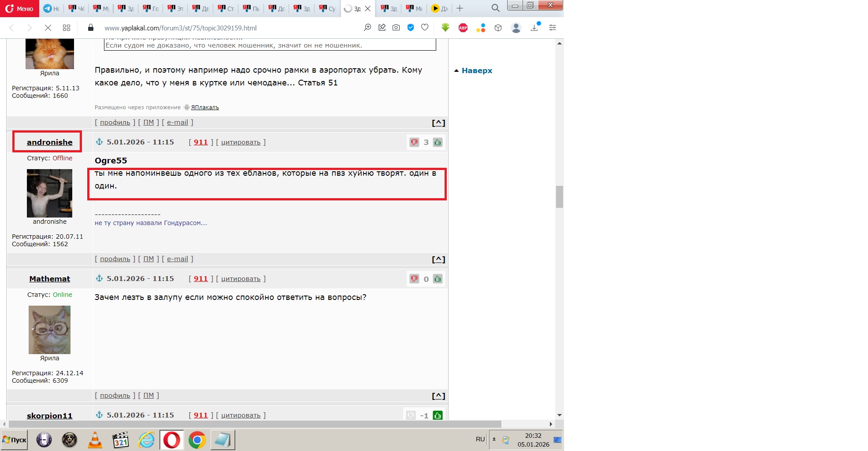This screenshot has height=451, width=868.
Task: Open the user profile account icon
Action: coord(516,28)
